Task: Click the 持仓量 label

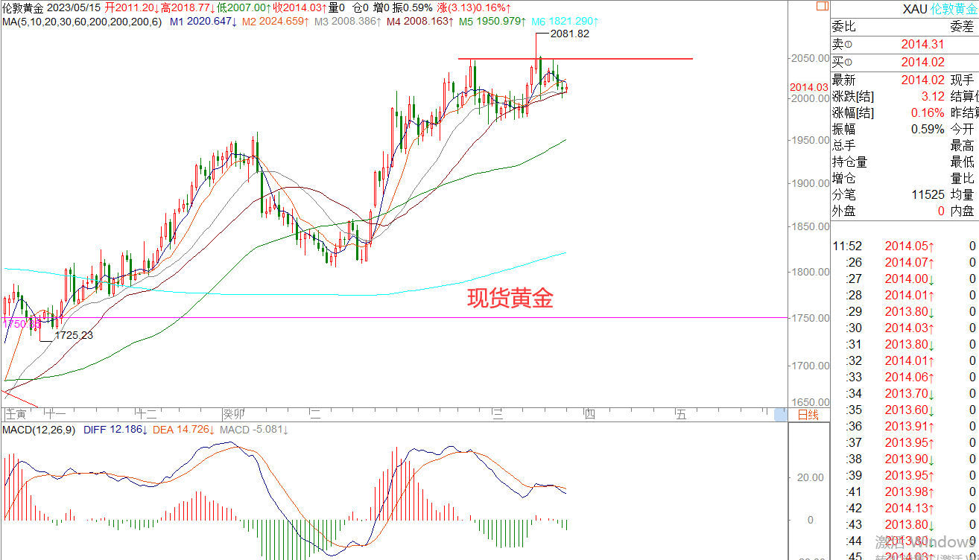Action: click(850, 162)
